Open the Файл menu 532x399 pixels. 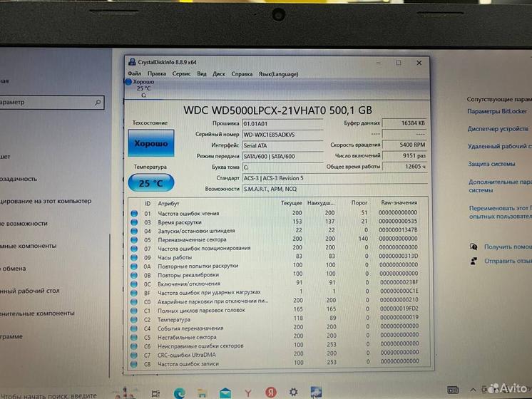click(134, 73)
